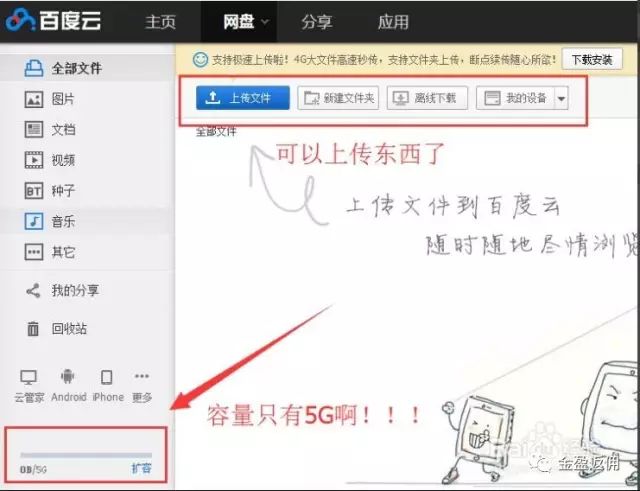Viewport: 640px width, 491px height.
Task: Open the 网盘 tab
Action: coord(239,22)
